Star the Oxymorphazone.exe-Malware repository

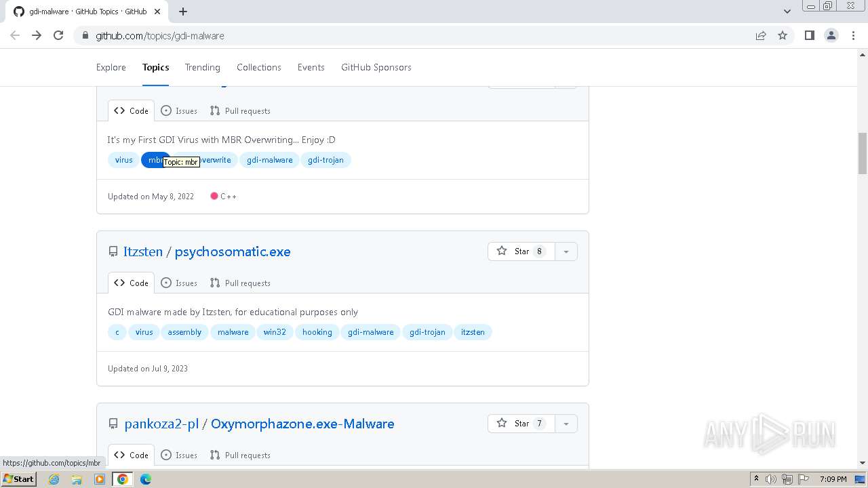click(x=521, y=424)
